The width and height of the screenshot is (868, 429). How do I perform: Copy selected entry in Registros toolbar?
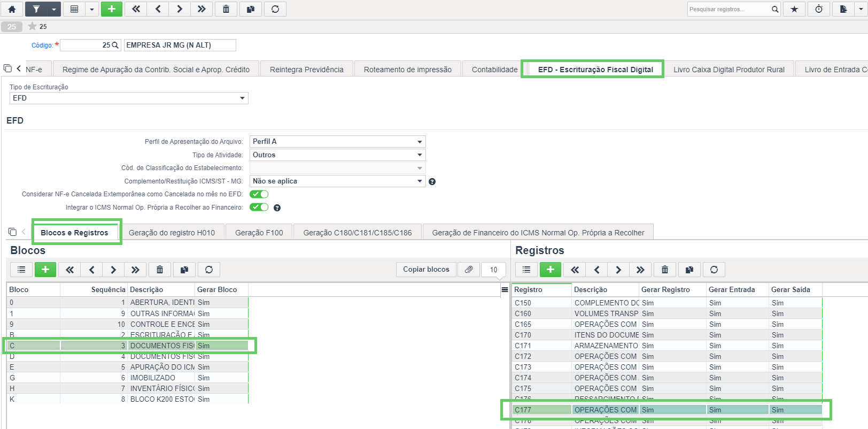[x=689, y=270]
